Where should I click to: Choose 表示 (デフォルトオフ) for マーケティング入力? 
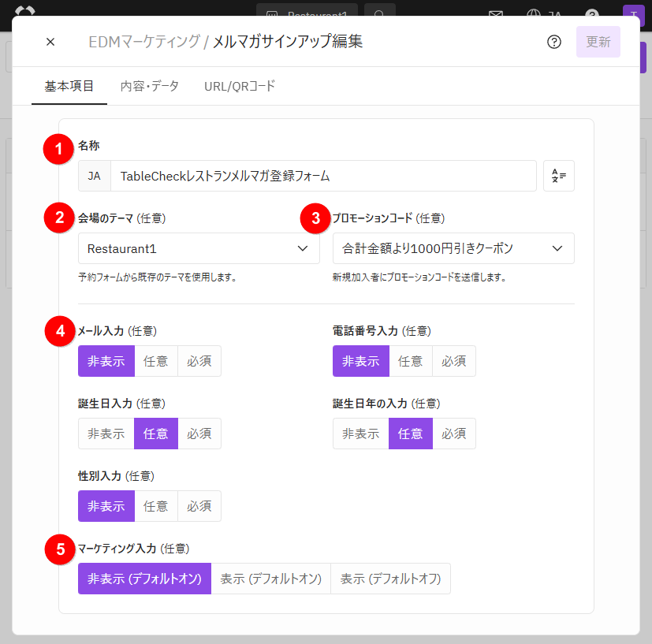(x=390, y=579)
